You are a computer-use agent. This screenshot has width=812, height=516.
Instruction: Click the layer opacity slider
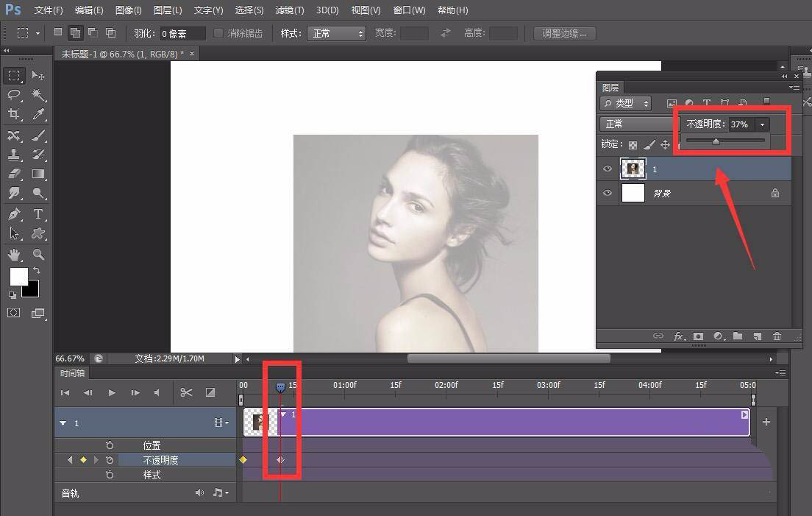(725, 141)
